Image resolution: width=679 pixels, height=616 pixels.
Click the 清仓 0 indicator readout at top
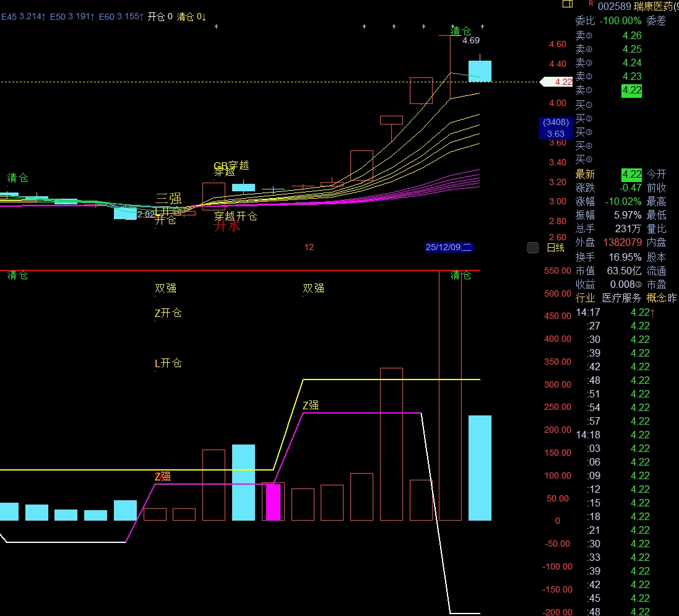tap(191, 17)
